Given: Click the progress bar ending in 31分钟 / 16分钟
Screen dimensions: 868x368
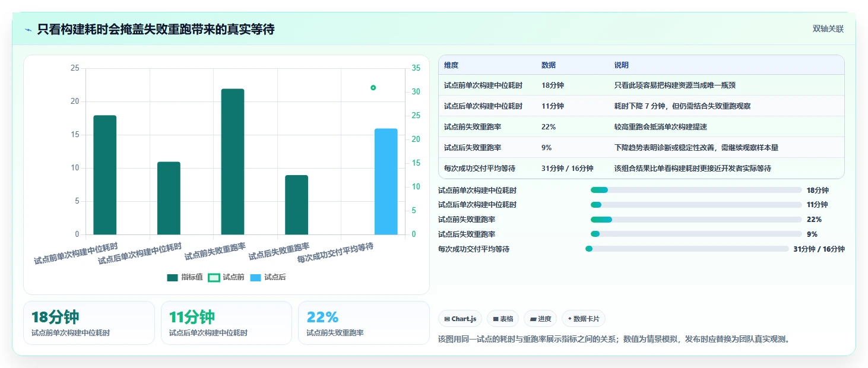Looking at the screenshot, I should [x=687, y=249].
